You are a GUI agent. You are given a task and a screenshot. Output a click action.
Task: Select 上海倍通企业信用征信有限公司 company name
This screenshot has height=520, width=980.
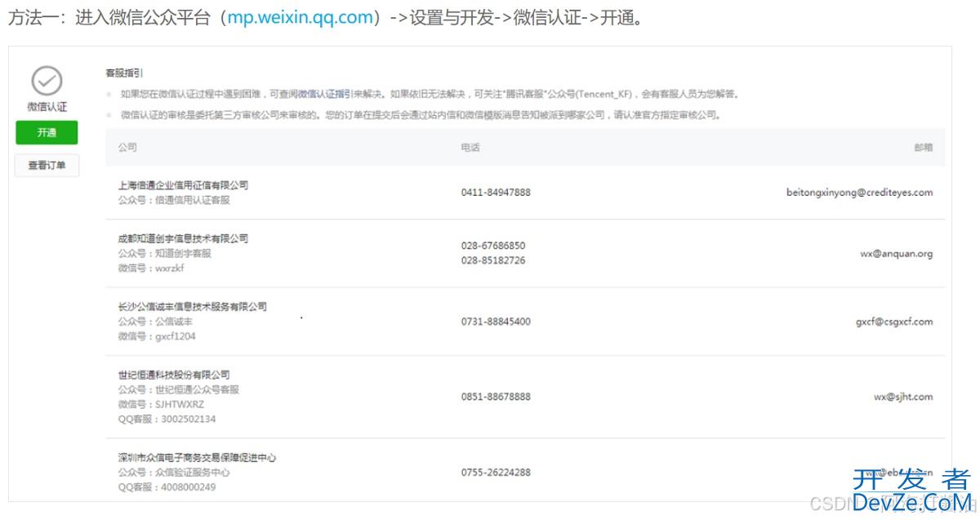click(183, 185)
